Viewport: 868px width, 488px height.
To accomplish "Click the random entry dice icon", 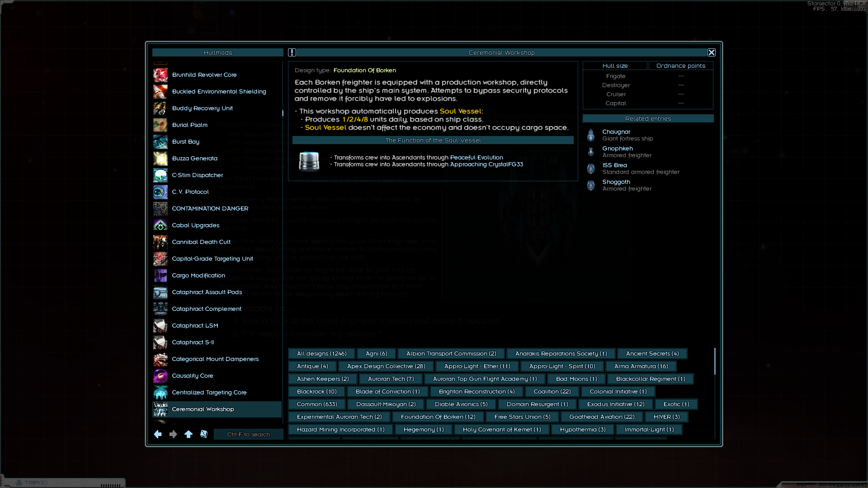I will 204,434.
